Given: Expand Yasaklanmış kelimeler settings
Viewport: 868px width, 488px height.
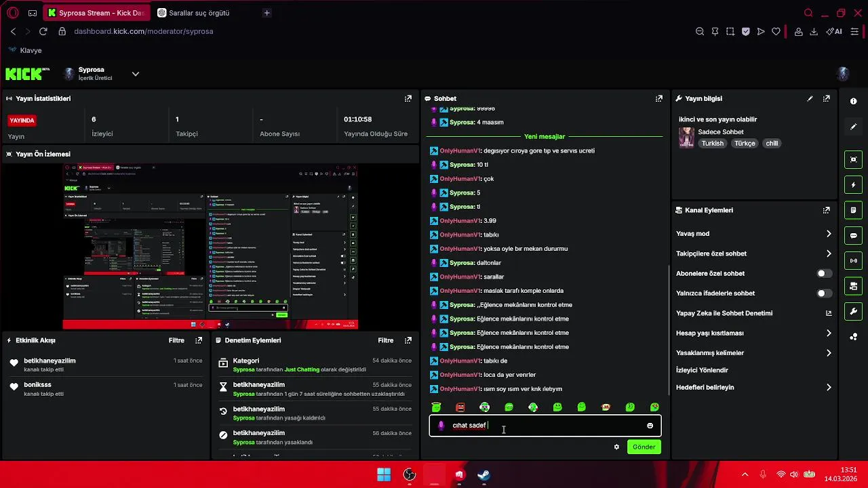Looking at the screenshot, I should [828, 352].
